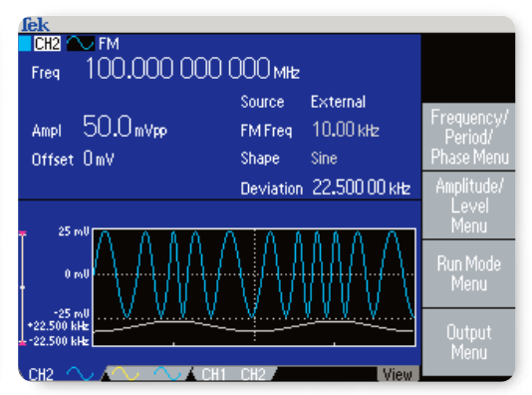Image resolution: width=532 pixels, height=395 pixels.
Task: Click the cyan sine icon beside bottom CH2
Action: pos(80,374)
